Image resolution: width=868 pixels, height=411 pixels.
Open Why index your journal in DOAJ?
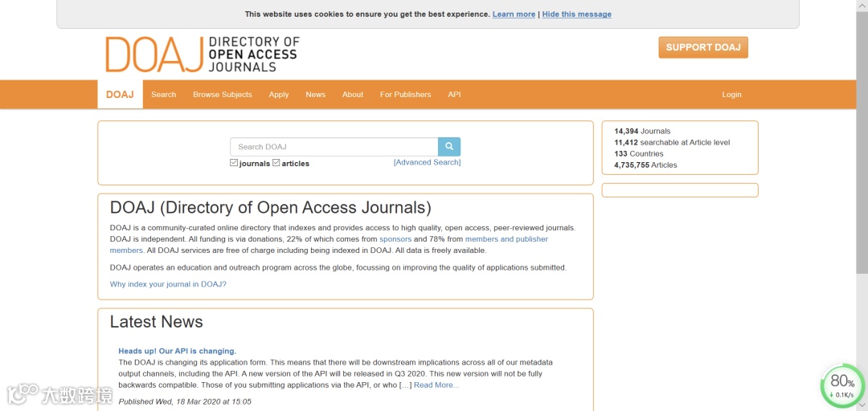(168, 284)
